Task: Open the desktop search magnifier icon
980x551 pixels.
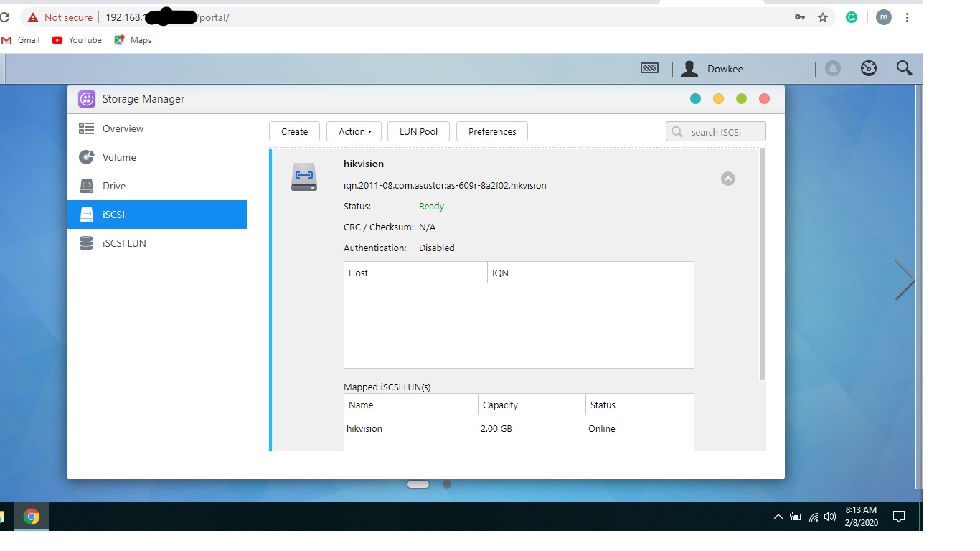Action: [x=904, y=69]
